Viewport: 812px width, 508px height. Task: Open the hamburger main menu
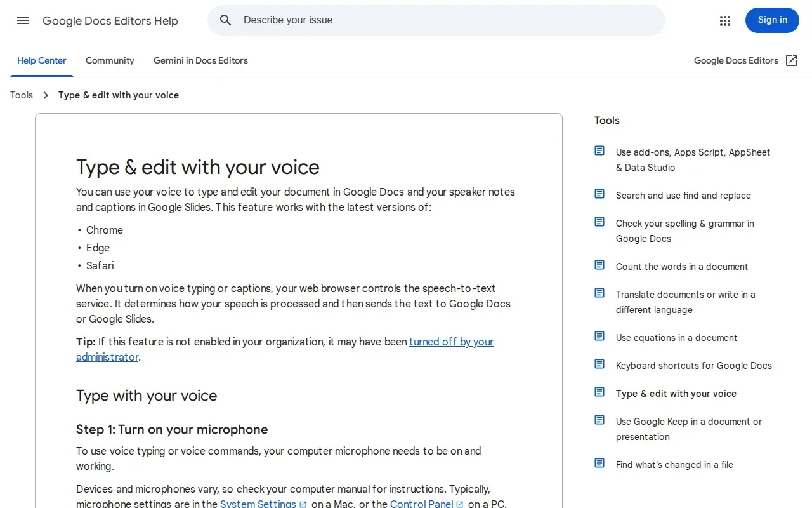pyautogui.click(x=23, y=20)
